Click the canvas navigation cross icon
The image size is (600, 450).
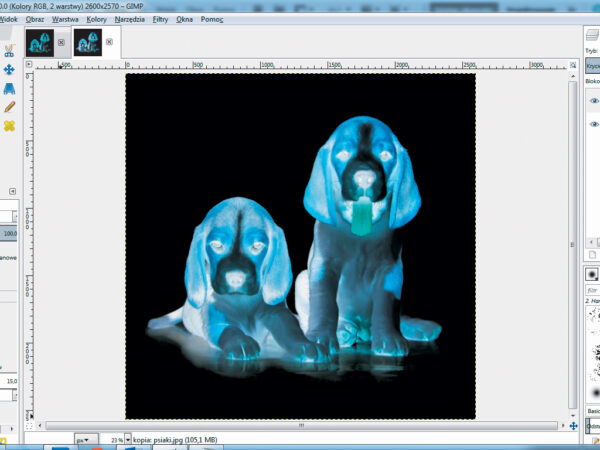[573, 425]
